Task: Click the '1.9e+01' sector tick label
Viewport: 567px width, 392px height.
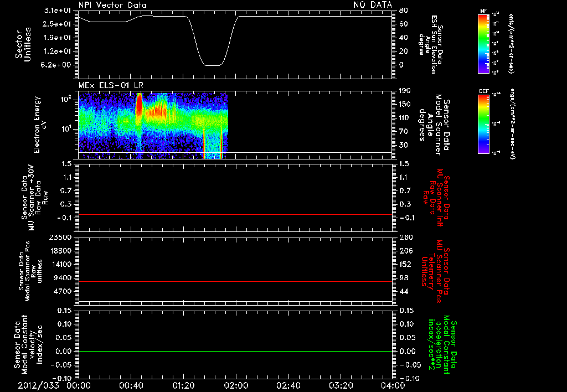Action: tap(58, 38)
